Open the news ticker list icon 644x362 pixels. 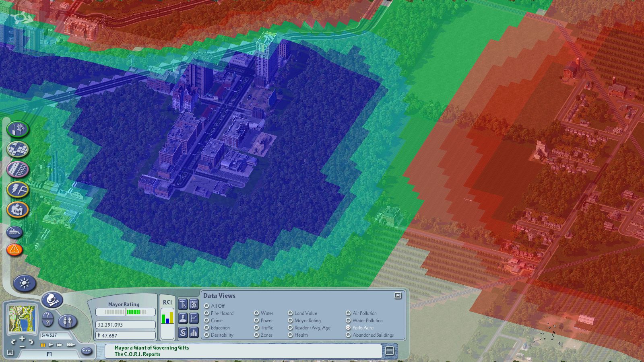point(390,351)
